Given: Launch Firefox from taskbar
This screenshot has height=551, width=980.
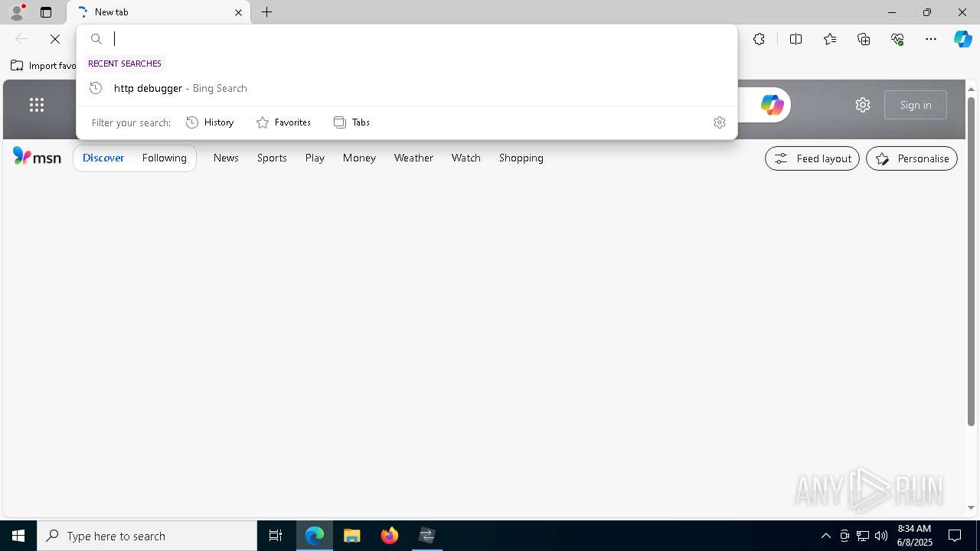Looking at the screenshot, I should (390, 536).
